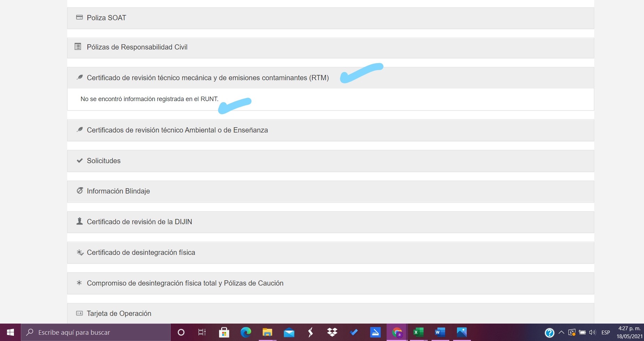Open the Mail app in taskbar
Screen dimensions: 644x341
point(289,332)
